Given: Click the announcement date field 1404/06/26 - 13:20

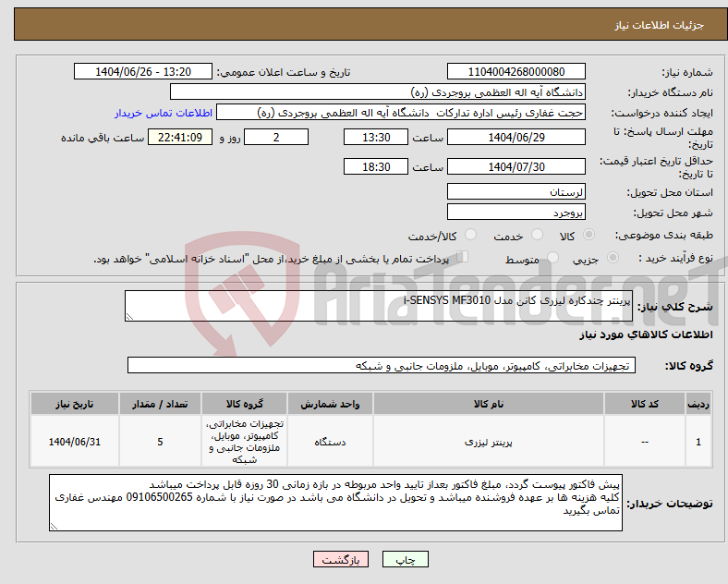Looking at the screenshot, I should [143, 72].
